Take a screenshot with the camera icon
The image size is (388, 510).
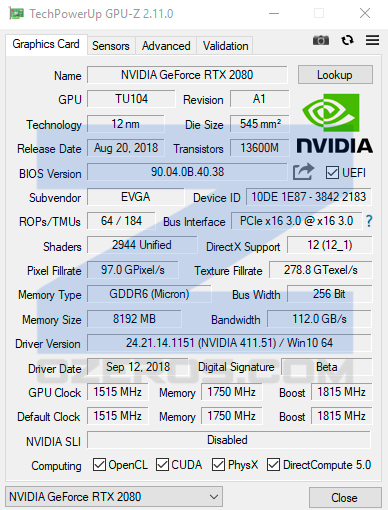(321, 40)
